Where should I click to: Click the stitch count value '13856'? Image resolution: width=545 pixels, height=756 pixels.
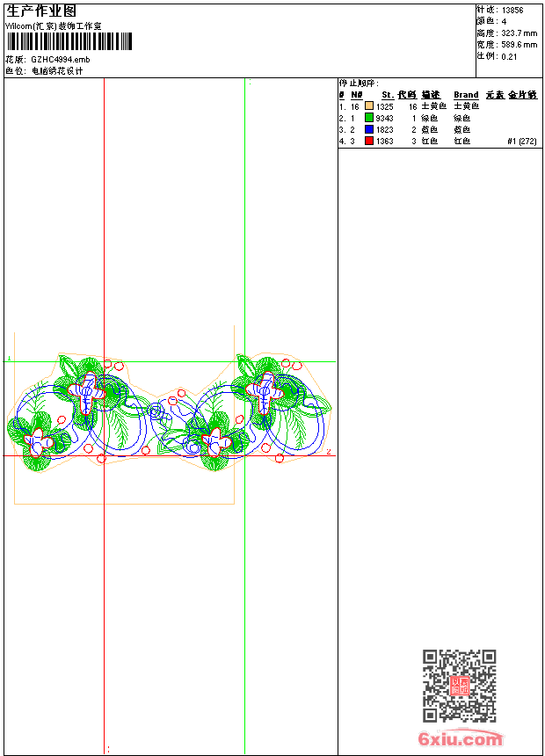coord(512,10)
